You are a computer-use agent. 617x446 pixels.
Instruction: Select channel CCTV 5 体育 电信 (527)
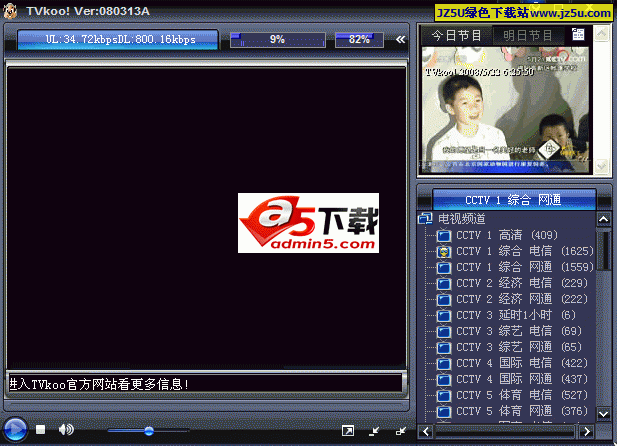(522, 395)
